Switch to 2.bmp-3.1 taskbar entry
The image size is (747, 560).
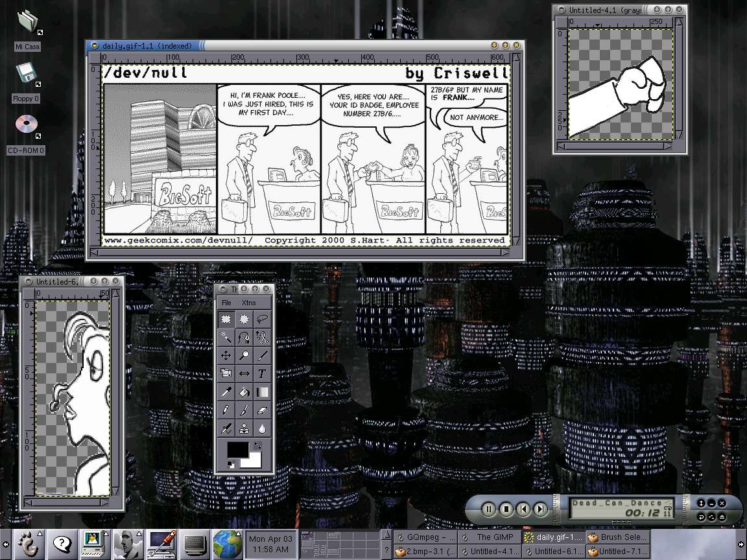coord(425,552)
